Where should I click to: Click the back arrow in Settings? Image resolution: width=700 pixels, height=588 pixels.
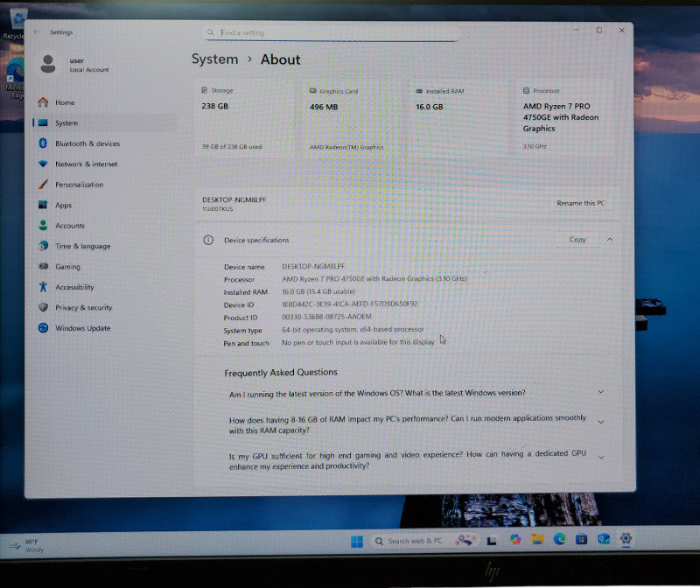(37, 32)
